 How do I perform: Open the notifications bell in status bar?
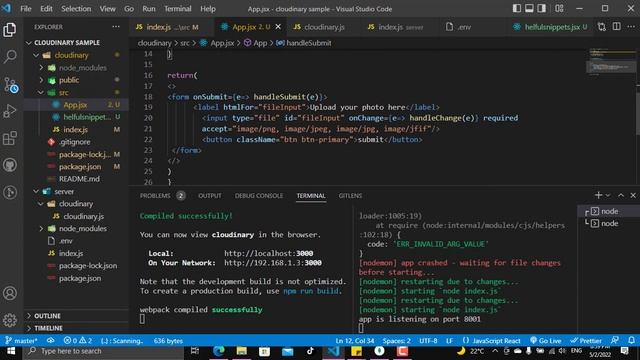point(631,340)
